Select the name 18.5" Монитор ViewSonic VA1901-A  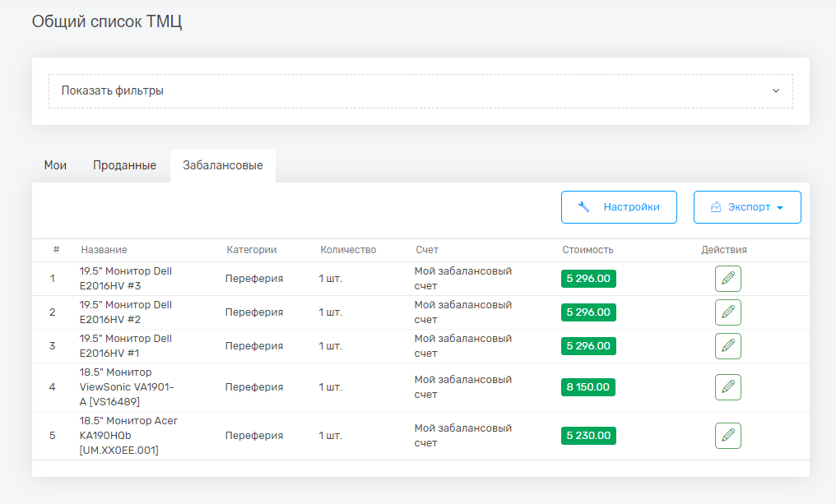click(x=127, y=386)
